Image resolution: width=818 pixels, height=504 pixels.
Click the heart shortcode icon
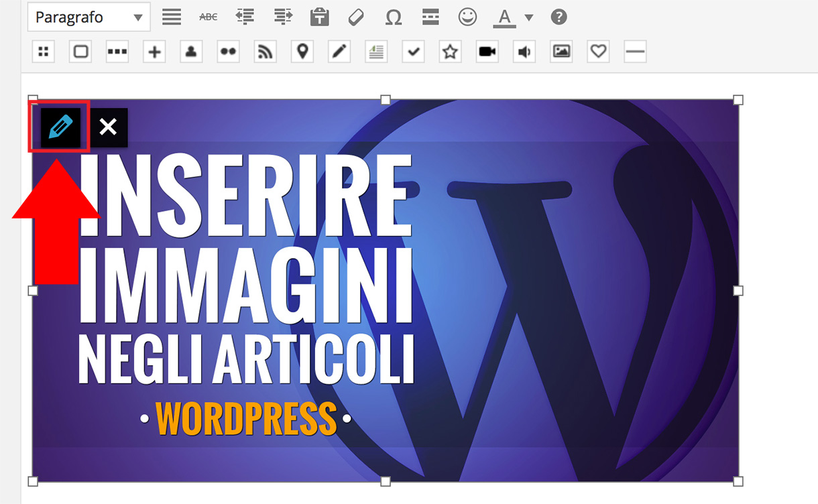click(598, 52)
